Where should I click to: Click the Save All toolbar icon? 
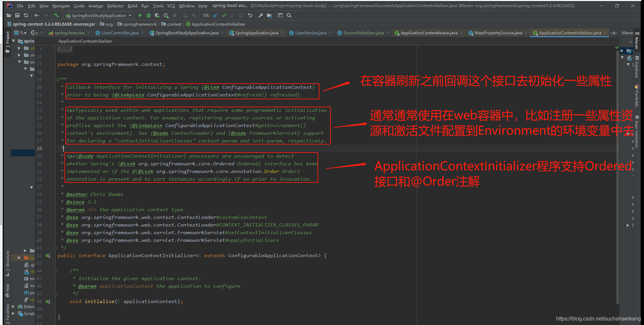17,15
